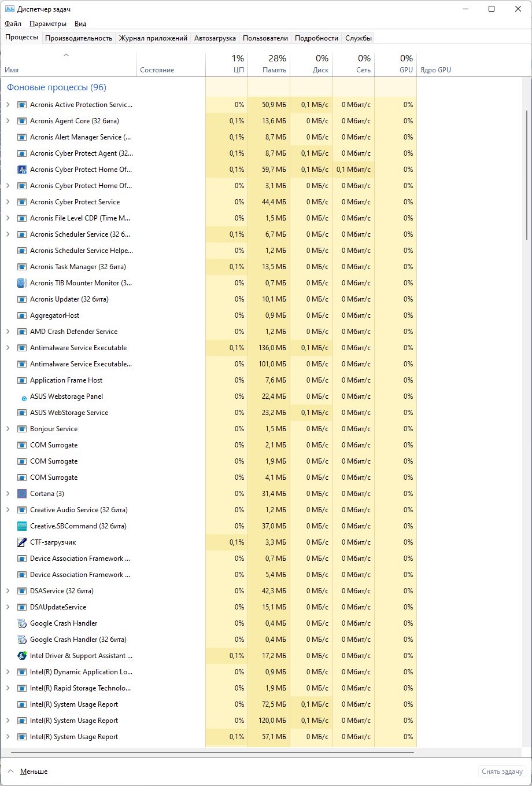Click the Меньше details link
Viewport: 532px width, 786px height.
pyautogui.click(x=34, y=772)
